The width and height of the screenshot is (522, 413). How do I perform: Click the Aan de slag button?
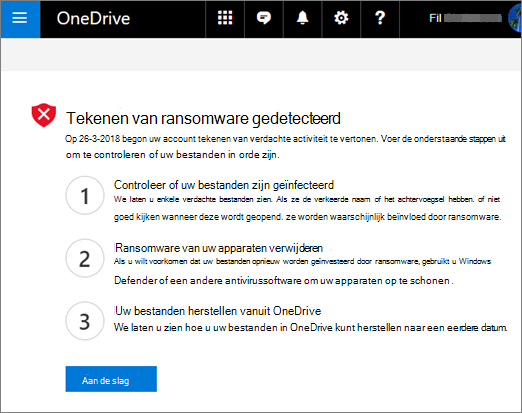(111, 379)
